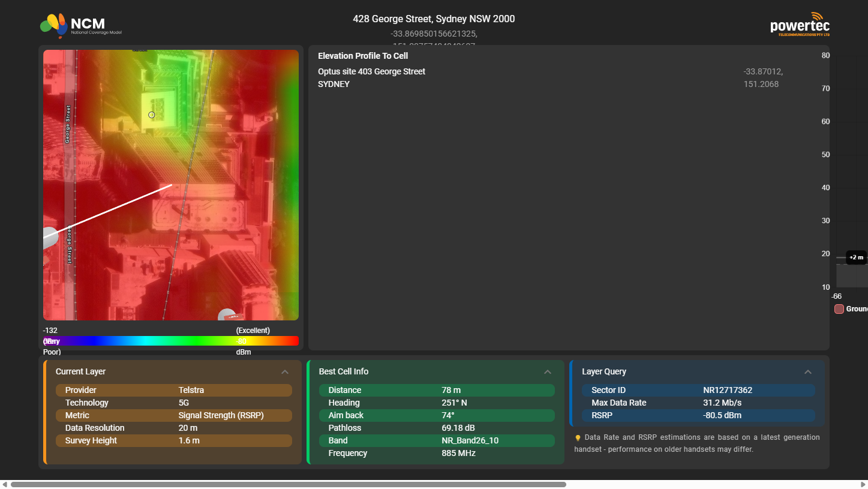Screen dimensions: 868x489
Task: Click the RSRP color gradient legend bar
Action: 171,341
